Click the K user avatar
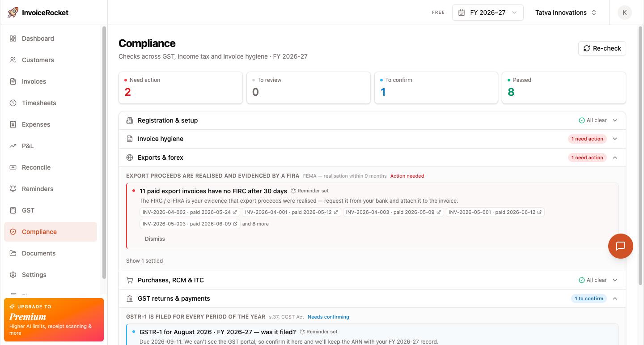The image size is (644, 345). 624,13
